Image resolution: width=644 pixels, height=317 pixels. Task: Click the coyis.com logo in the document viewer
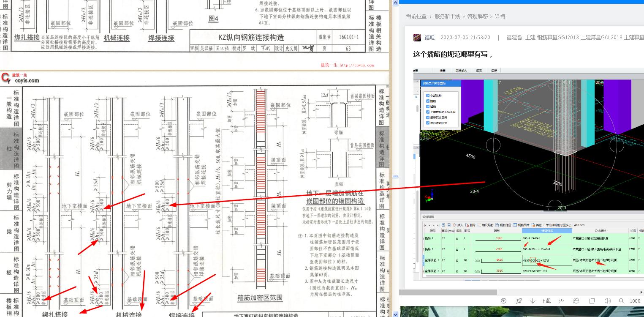[20, 78]
